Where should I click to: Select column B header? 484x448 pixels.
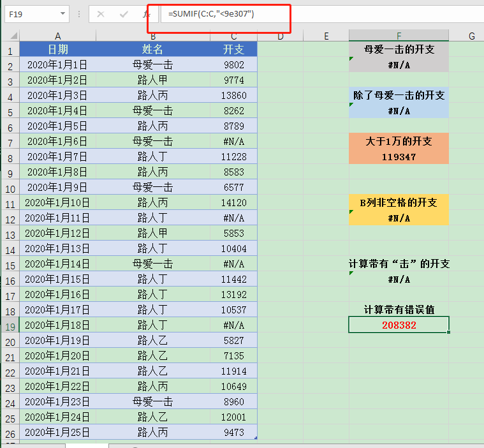click(153, 36)
